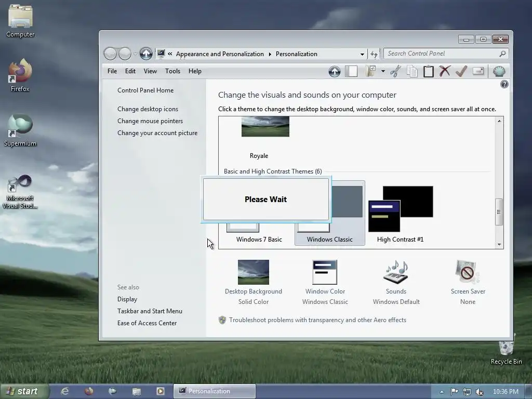This screenshot has width=532, height=399.
Task: Open Desktop Background settings
Action: coord(253,282)
